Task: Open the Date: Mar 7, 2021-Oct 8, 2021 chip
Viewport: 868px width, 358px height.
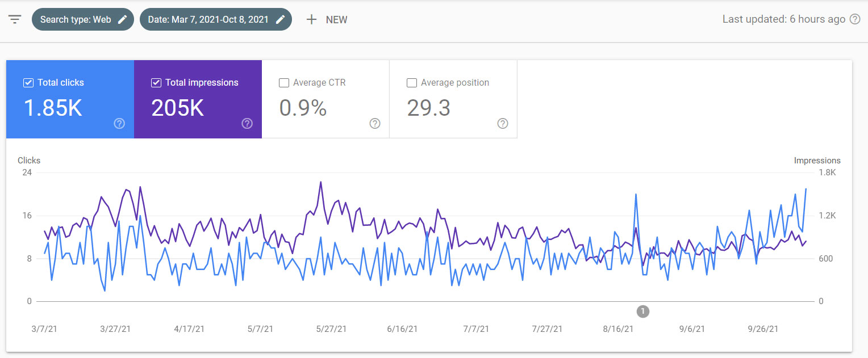Action: tap(216, 19)
